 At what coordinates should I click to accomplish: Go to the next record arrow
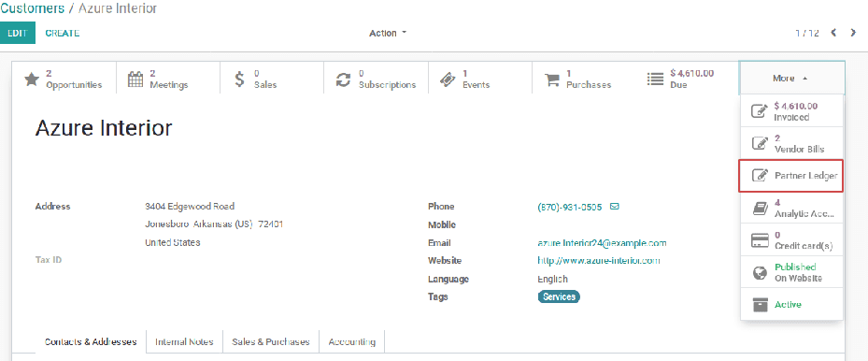point(853,33)
